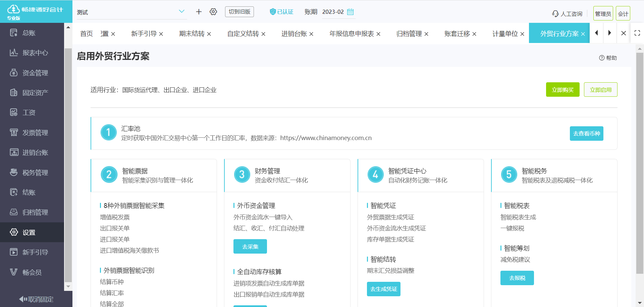Open 发票管理 module
The height and width of the screenshot is (307, 644).
coord(32,133)
